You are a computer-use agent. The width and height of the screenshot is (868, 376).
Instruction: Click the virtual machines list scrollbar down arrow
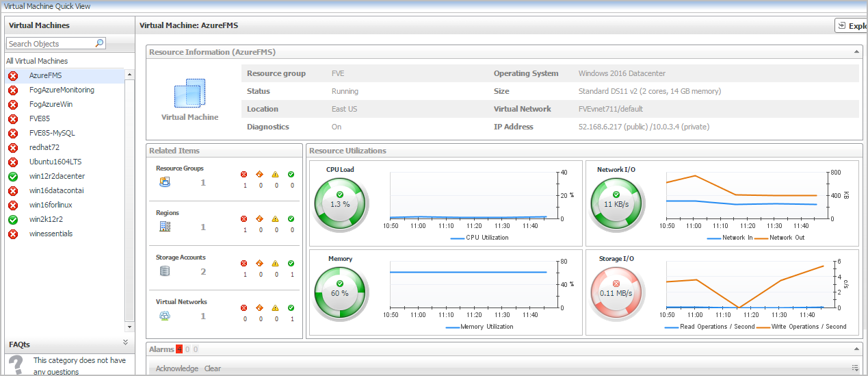(x=129, y=327)
